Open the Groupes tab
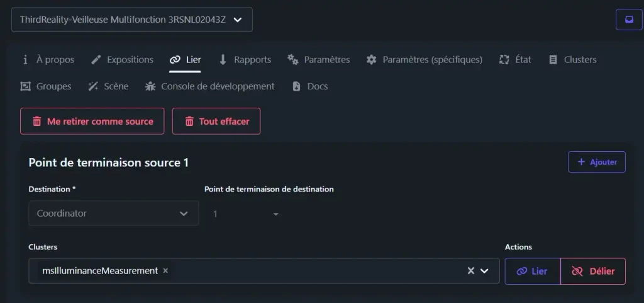This screenshot has width=644, height=303. [46, 86]
